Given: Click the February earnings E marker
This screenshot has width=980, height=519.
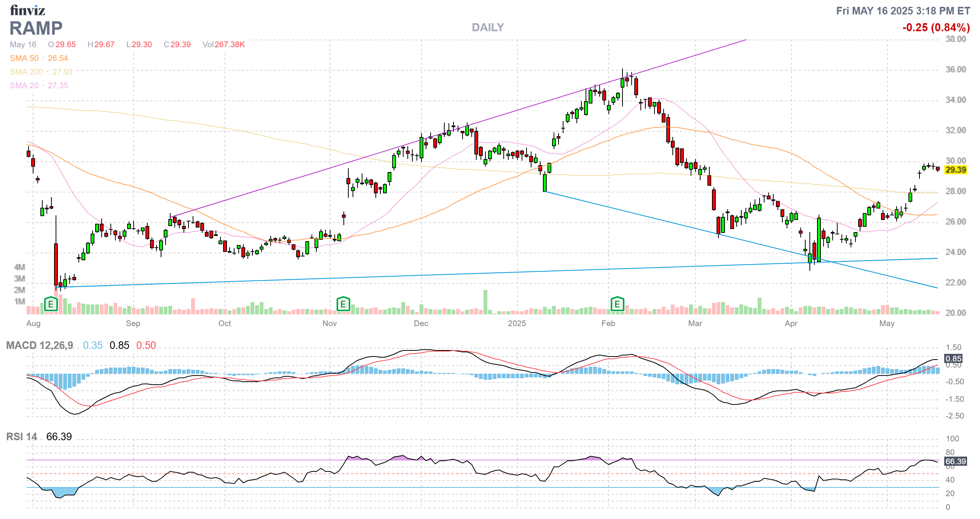Looking at the screenshot, I should point(617,304).
